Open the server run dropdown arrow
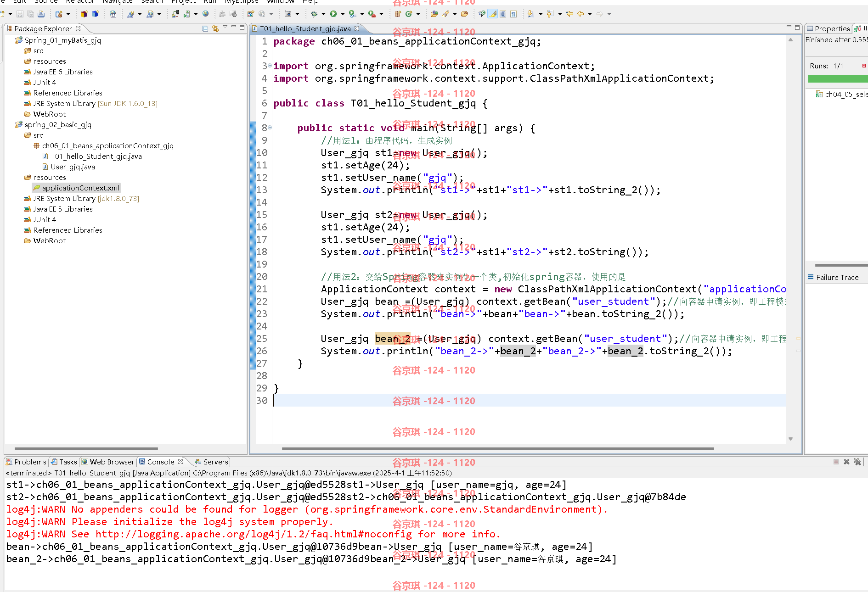Image resolution: width=868 pixels, height=592 pixels. pos(196,14)
